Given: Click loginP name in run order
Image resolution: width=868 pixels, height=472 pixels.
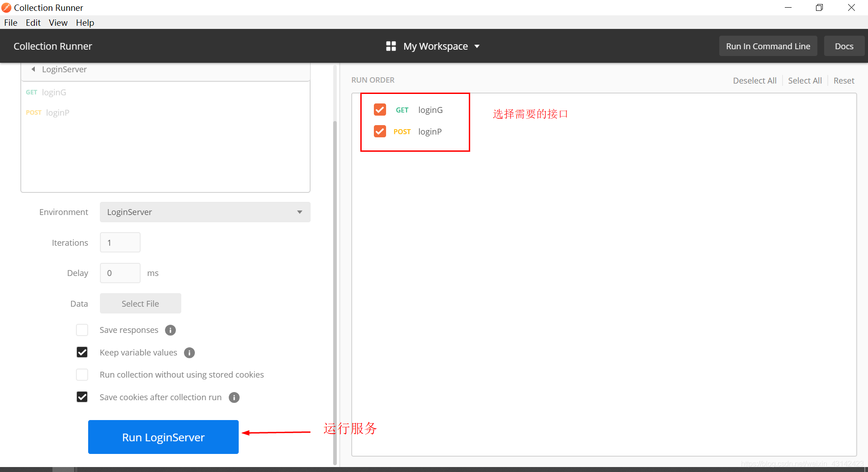Looking at the screenshot, I should coord(430,131).
